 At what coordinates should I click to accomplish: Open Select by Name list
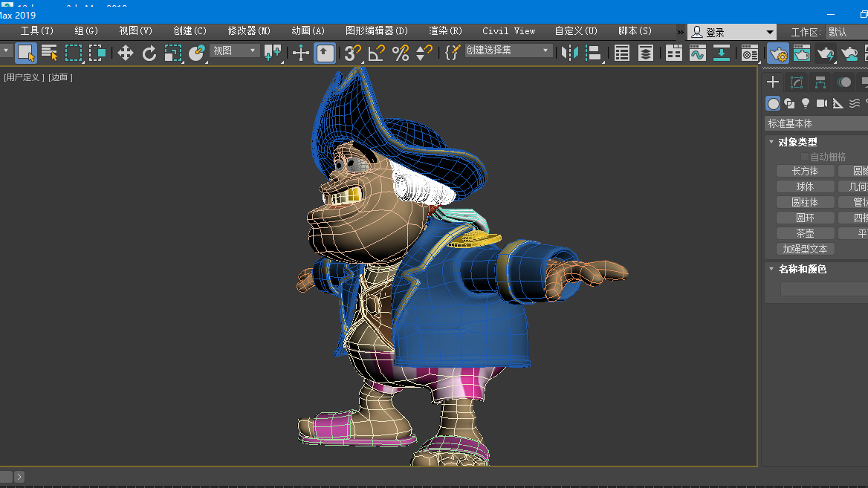pos(50,53)
